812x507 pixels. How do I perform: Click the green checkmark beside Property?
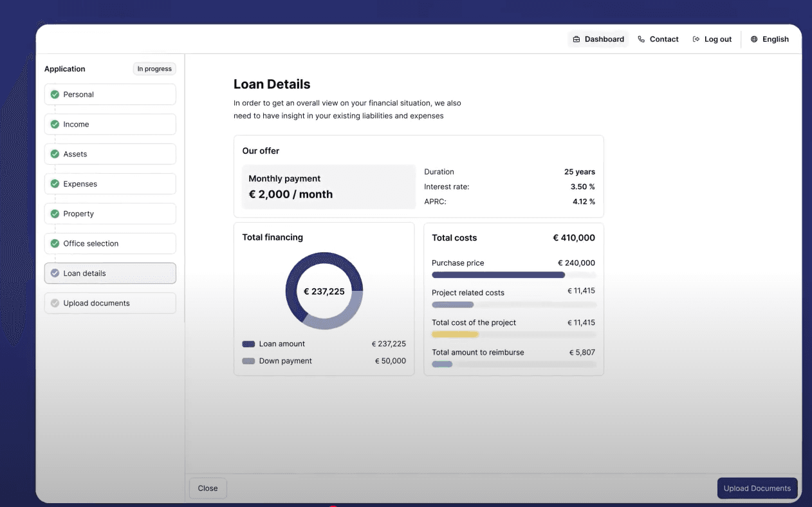[55, 214]
